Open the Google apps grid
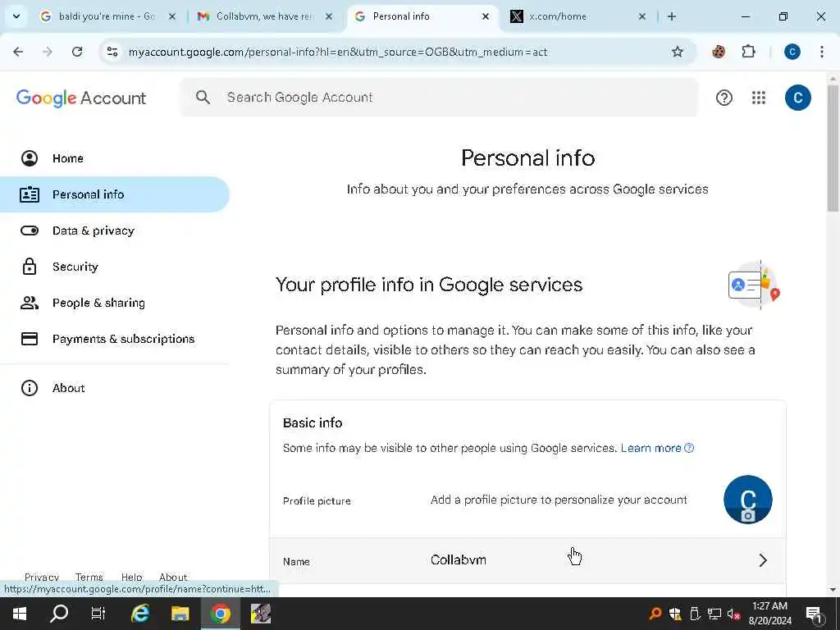The image size is (840, 630). [x=758, y=98]
